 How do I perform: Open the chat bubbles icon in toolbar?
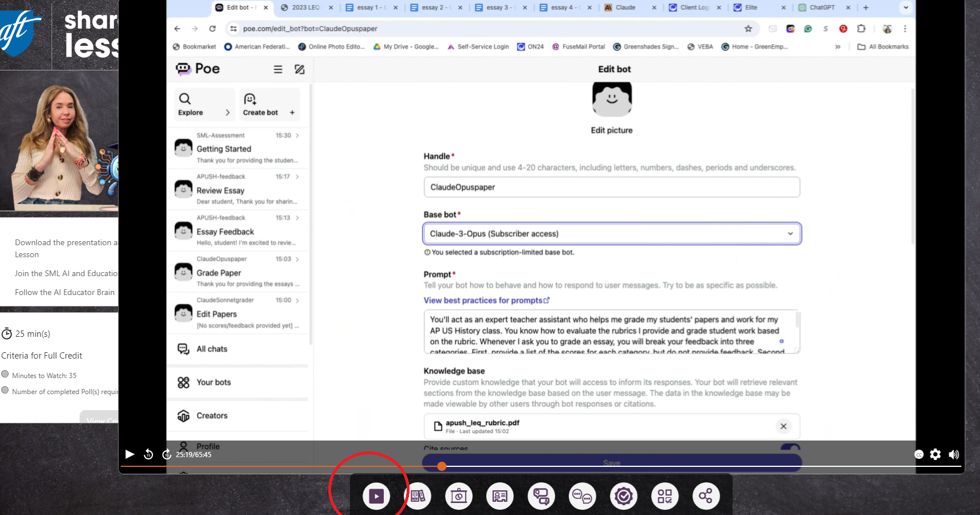(x=582, y=496)
